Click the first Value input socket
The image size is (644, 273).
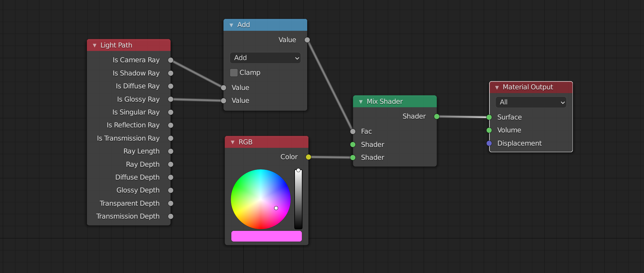point(223,88)
